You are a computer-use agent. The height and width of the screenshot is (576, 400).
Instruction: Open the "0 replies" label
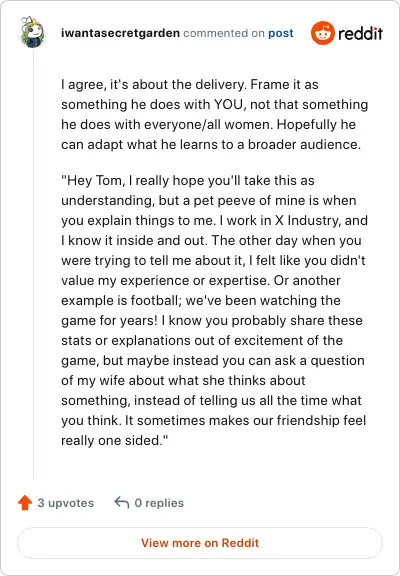coord(159,503)
